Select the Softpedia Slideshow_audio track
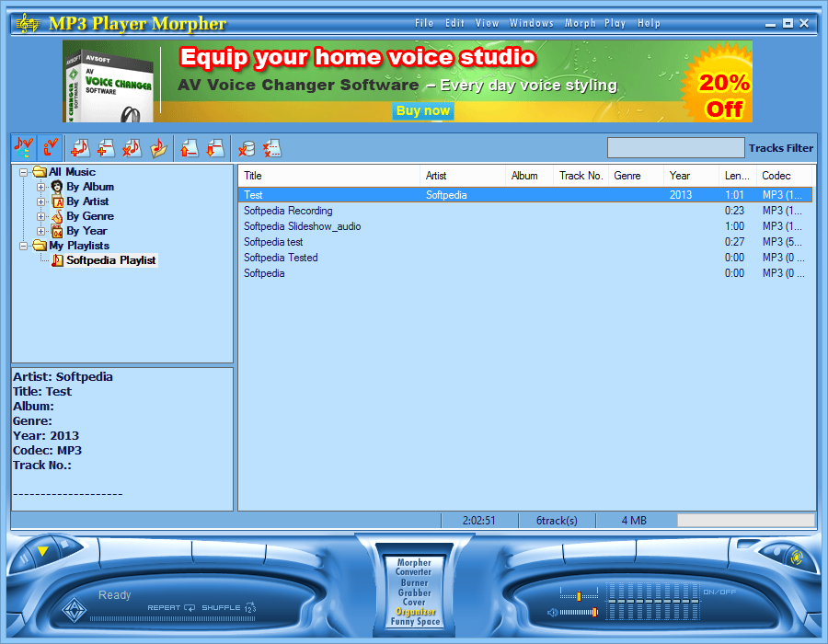 (525, 226)
